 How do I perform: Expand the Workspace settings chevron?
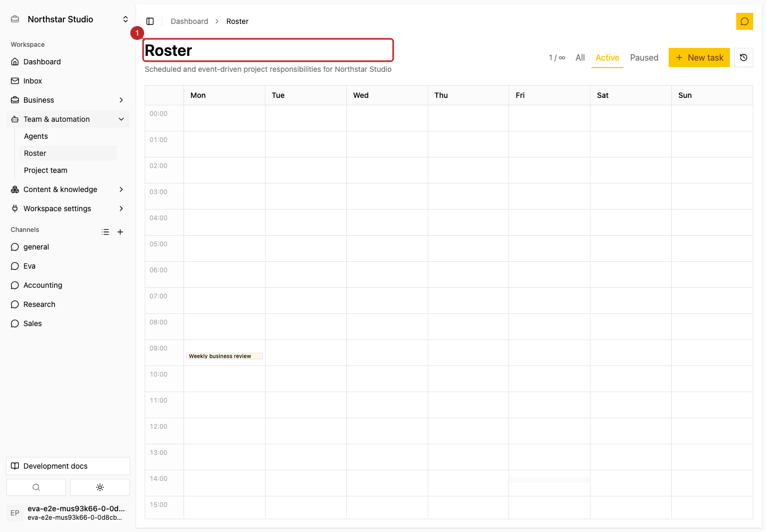pos(121,209)
